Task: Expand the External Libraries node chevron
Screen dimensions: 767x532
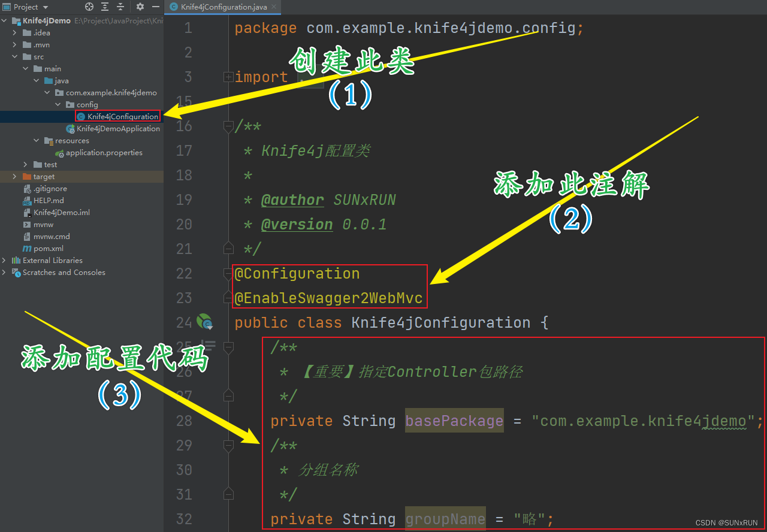Action: (x=5, y=261)
